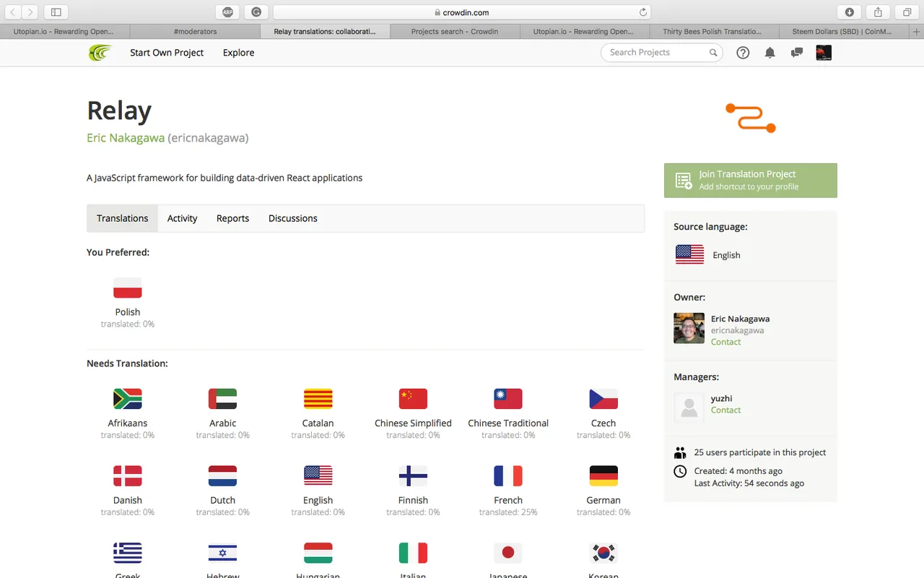Select the Catalan flag
Viewport: 924px width, 578px height.
318,399
